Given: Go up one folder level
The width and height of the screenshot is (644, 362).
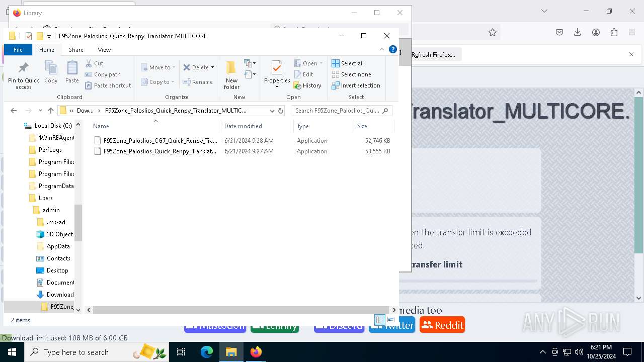Looking at the screenshot, I should pyautogui.click(x=51, y=111).
